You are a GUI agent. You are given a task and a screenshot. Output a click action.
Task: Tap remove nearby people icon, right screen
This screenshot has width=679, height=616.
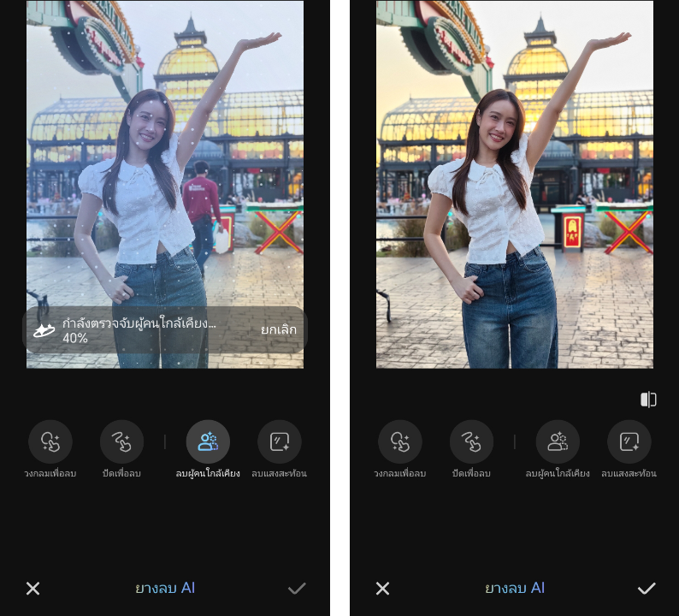click(x=558, y=441)
